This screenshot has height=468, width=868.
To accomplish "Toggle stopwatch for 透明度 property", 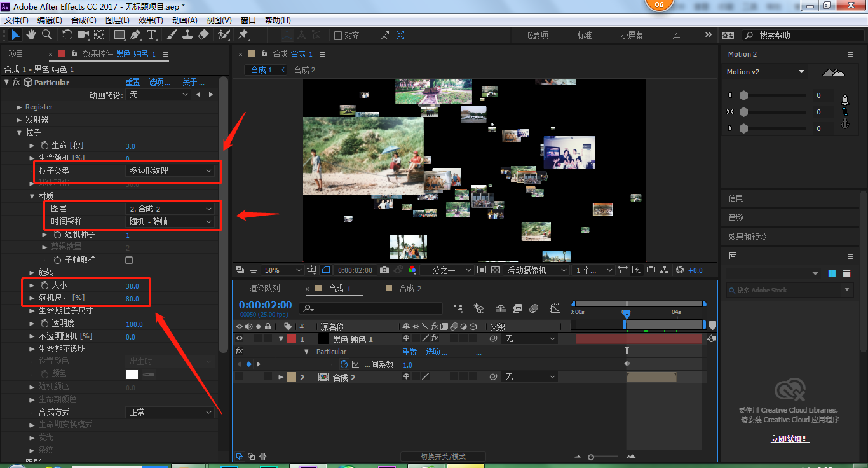I will tap(44, 324).
